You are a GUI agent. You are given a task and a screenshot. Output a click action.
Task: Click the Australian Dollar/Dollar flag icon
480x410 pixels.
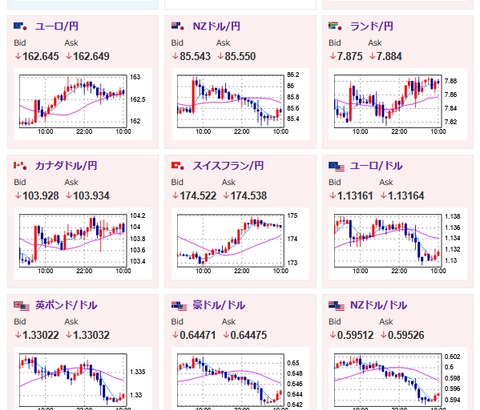click(179, 306)
